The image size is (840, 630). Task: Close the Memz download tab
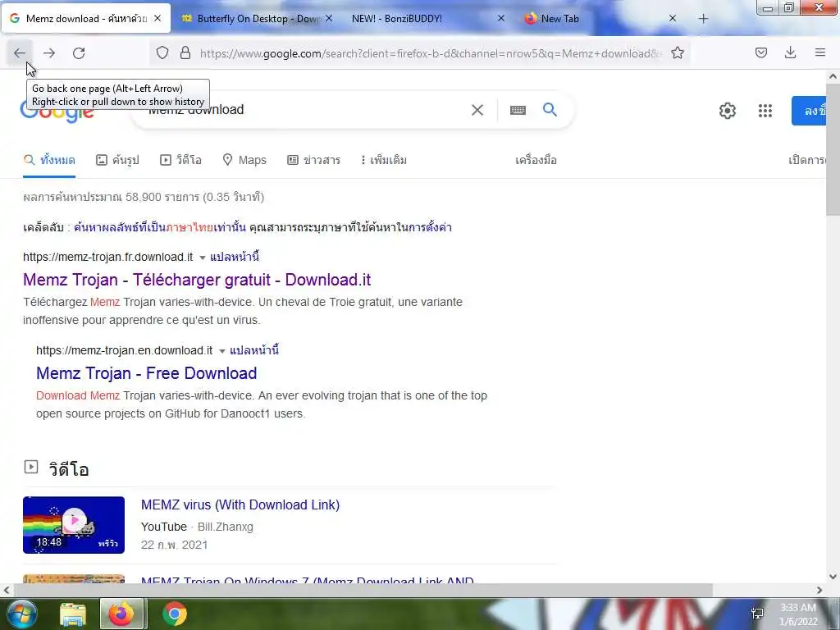[157, 18]
